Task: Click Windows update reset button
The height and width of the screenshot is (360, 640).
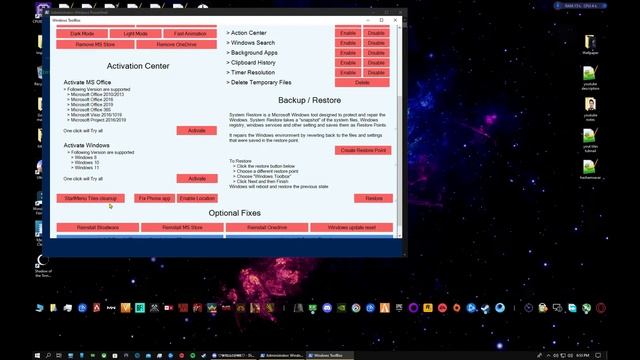Action: [351, 227]
